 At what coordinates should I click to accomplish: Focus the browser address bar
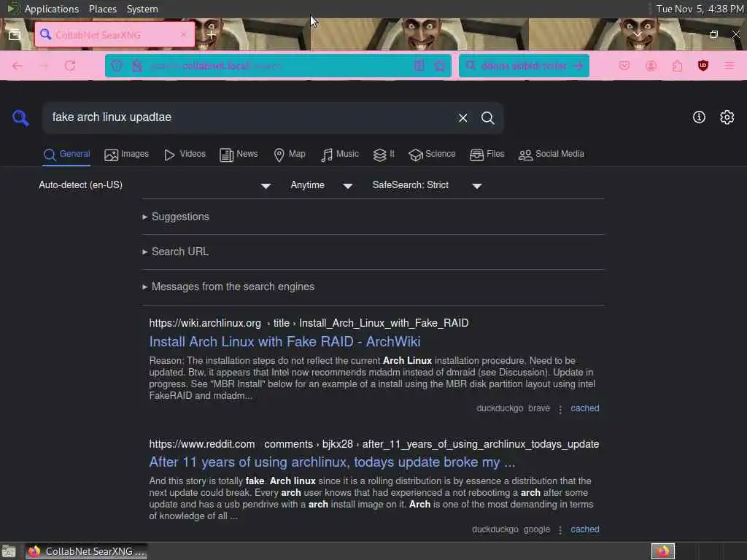click(276, 66)
